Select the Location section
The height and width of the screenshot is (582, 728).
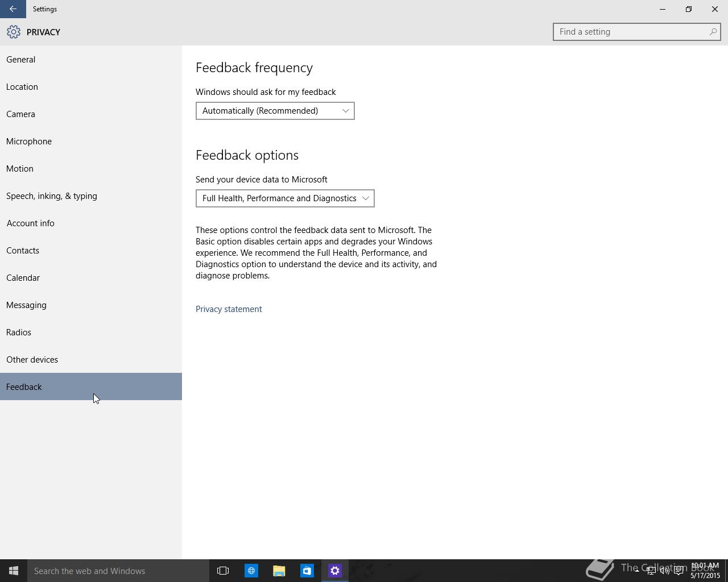[x=91, y=86]
